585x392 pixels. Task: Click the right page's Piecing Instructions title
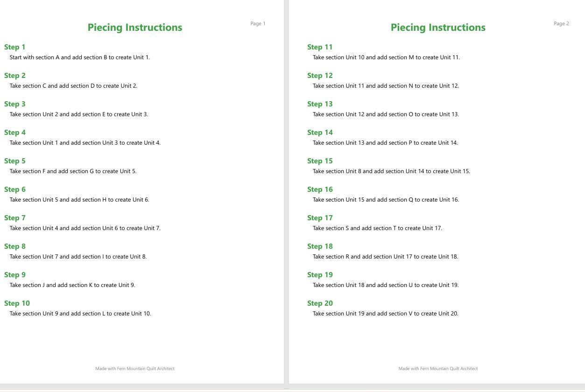click(438, 27)
